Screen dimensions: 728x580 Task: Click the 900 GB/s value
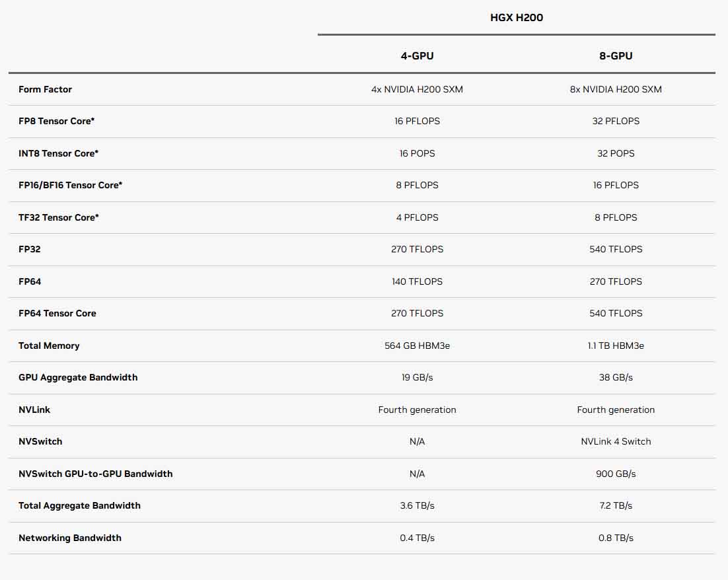[x=616, y=474]
